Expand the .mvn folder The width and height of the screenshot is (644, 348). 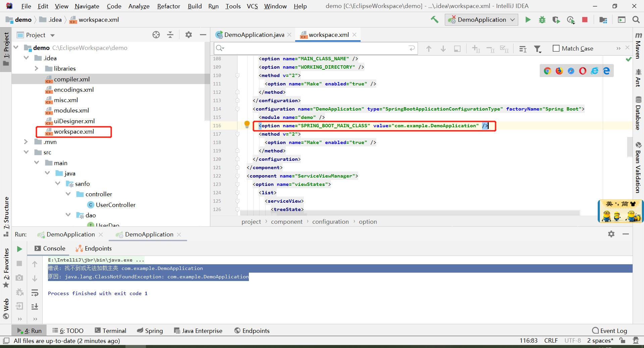point(26,142)
